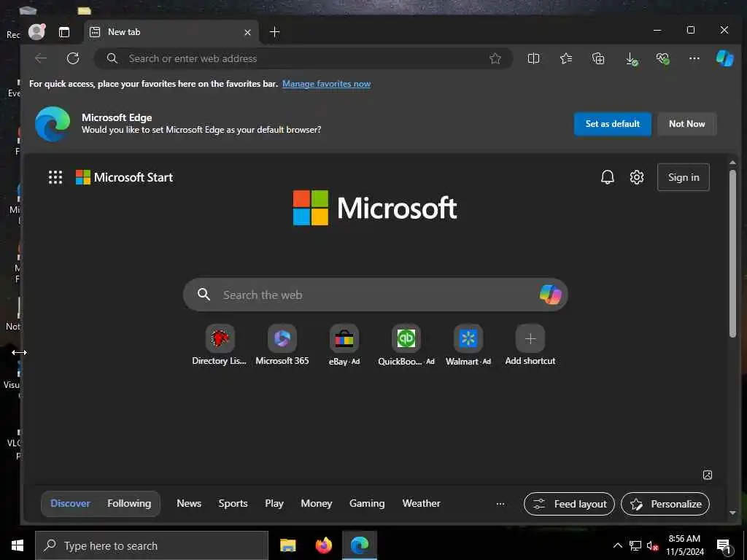Click the Add shortcut plus tile
The height and width of the screenshot is (560, 747).
tap(530, 345)
